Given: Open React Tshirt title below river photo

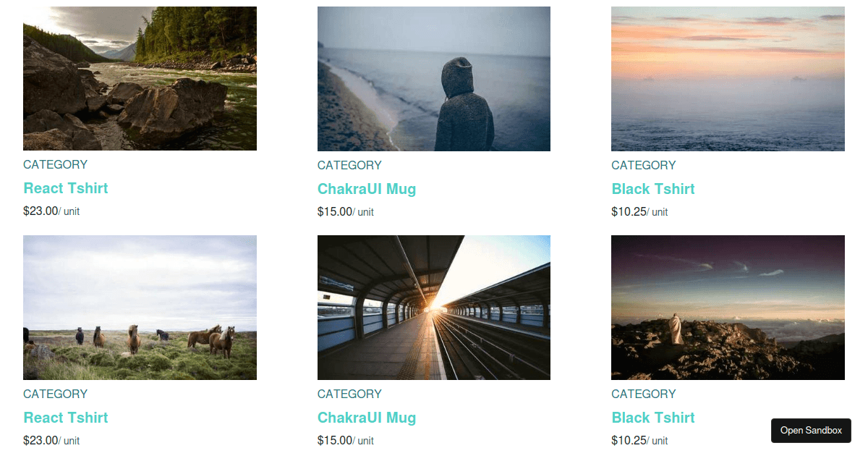Looking at the screenshot, I should click(66, 188).
